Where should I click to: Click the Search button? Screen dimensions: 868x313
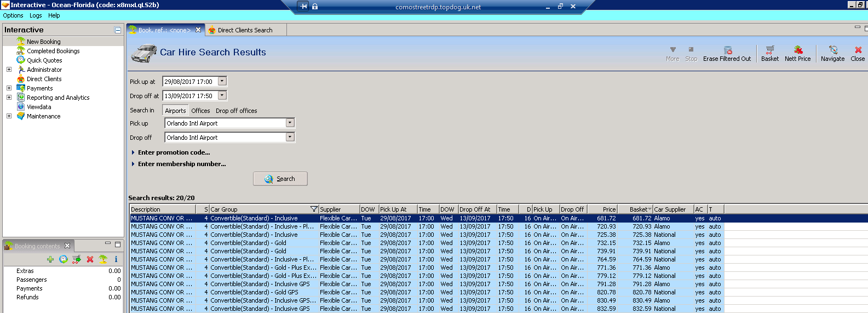(x=280, y=179)
